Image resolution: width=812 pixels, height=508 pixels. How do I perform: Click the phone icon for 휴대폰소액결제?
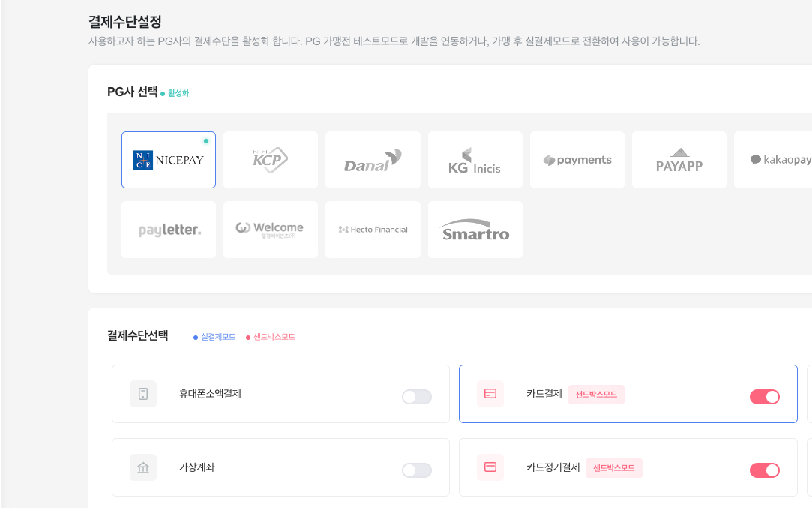(143, 394)
